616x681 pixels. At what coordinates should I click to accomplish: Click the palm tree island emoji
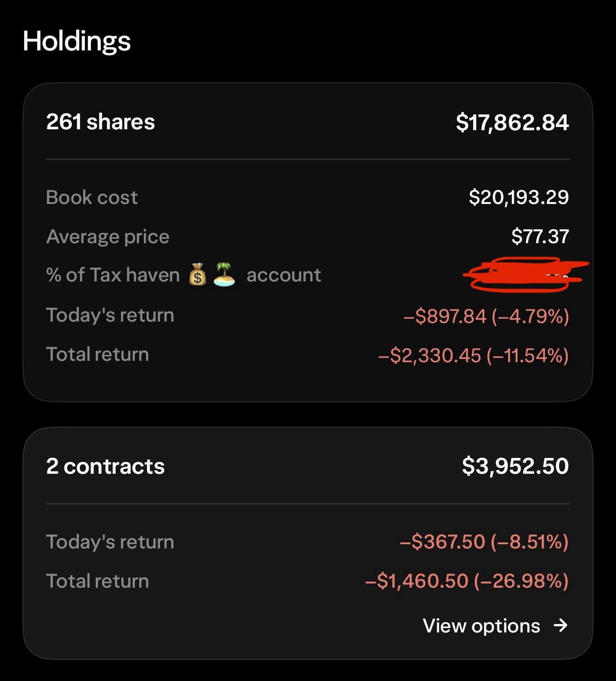point(224,274)
